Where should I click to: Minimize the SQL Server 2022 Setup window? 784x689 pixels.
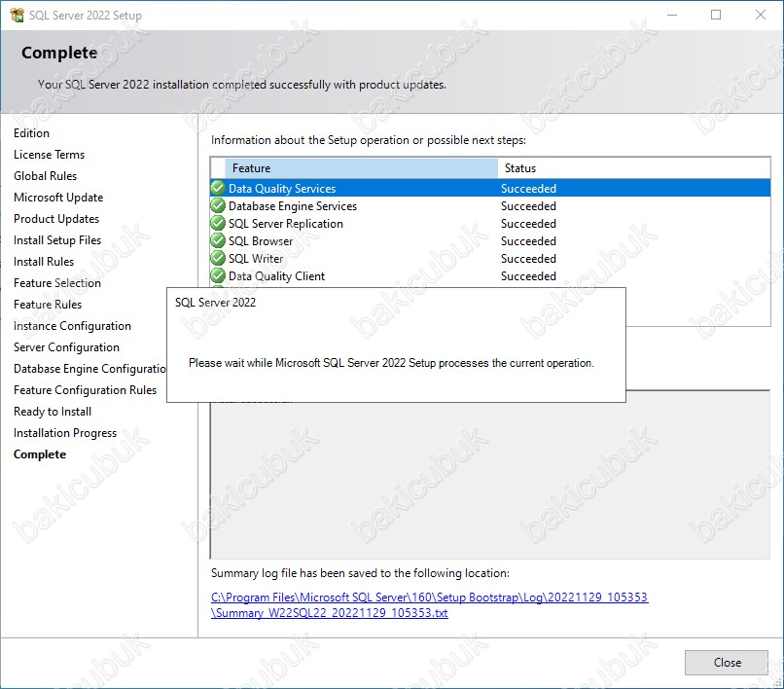point(672,15)
